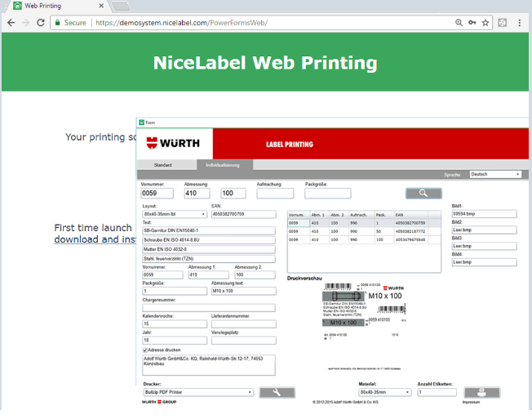The image size is (532, 415).
Task: Edit text line Schraube EN ISO 4014-8.8U
Action: point(209,240)
